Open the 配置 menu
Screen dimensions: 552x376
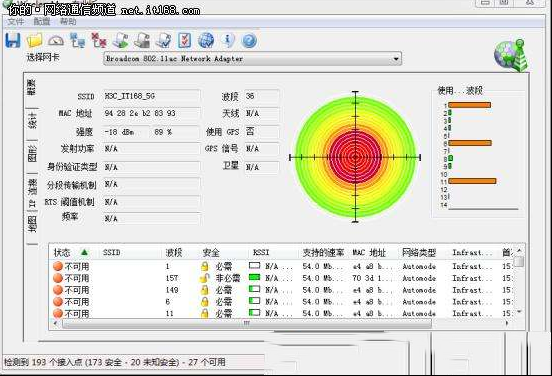click(42, 22)
